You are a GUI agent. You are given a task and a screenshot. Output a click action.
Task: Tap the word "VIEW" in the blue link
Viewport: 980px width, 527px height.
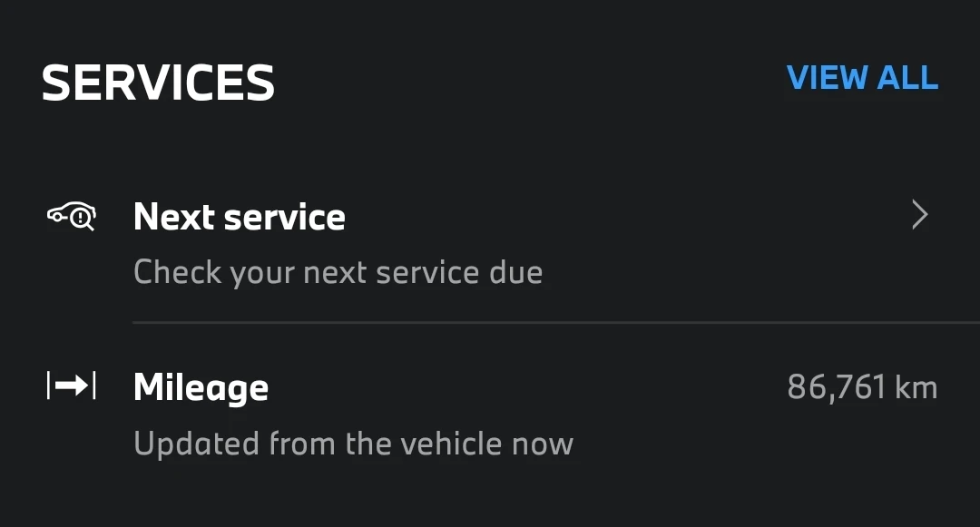827,78
